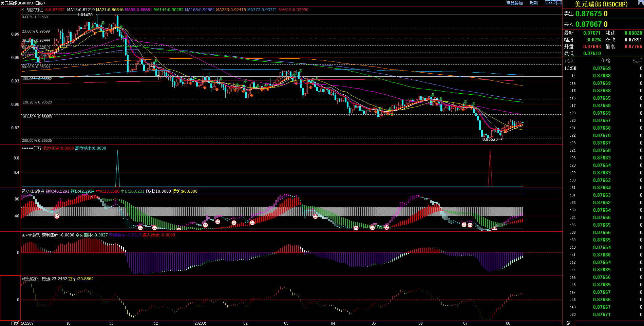The image size is (644, 326).
Task: Open the 周期 period menu
Action: click(x=534, y=3)
